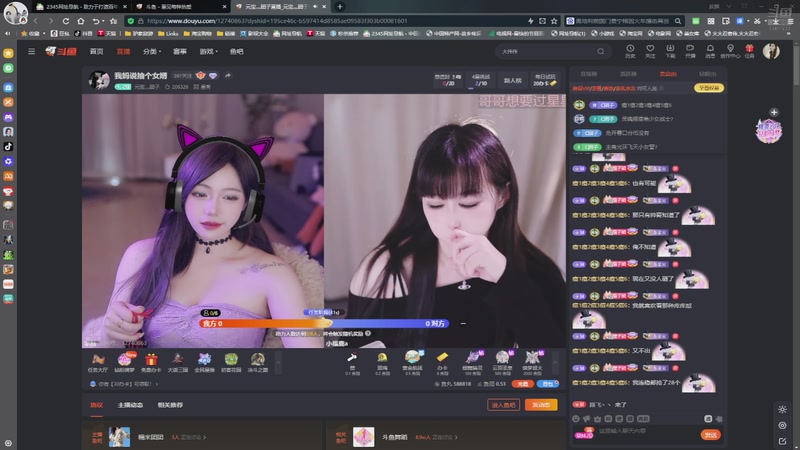Open the 赛事 navigation item
The image size is (800, 450).
tap(180, 52)
